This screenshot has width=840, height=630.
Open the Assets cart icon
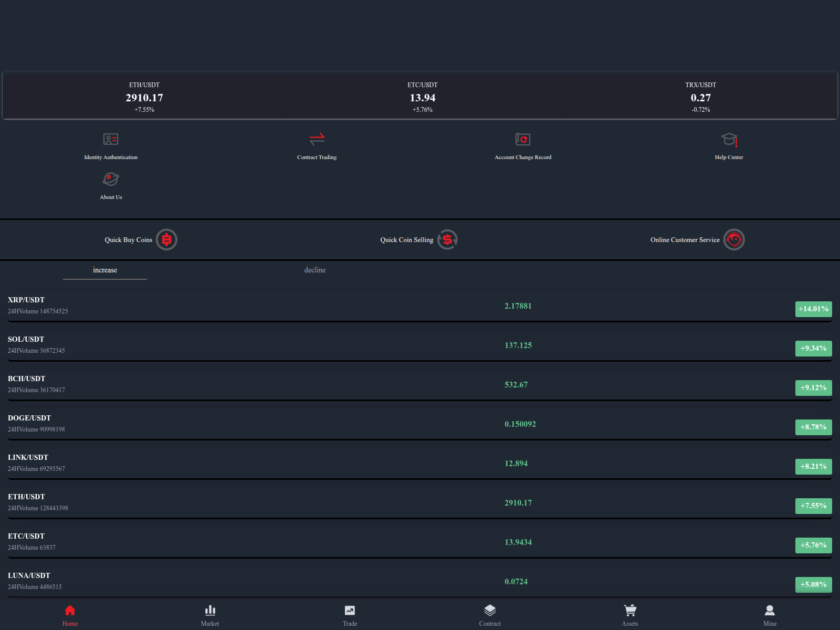630,611
